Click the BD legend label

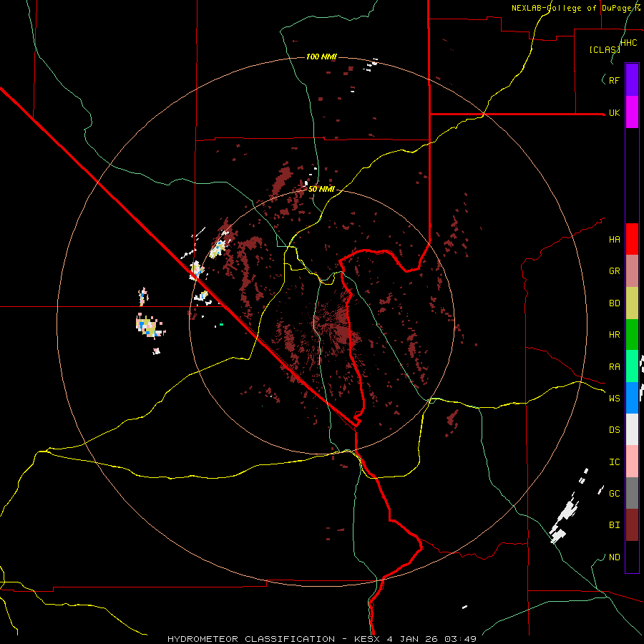[614, 303]
